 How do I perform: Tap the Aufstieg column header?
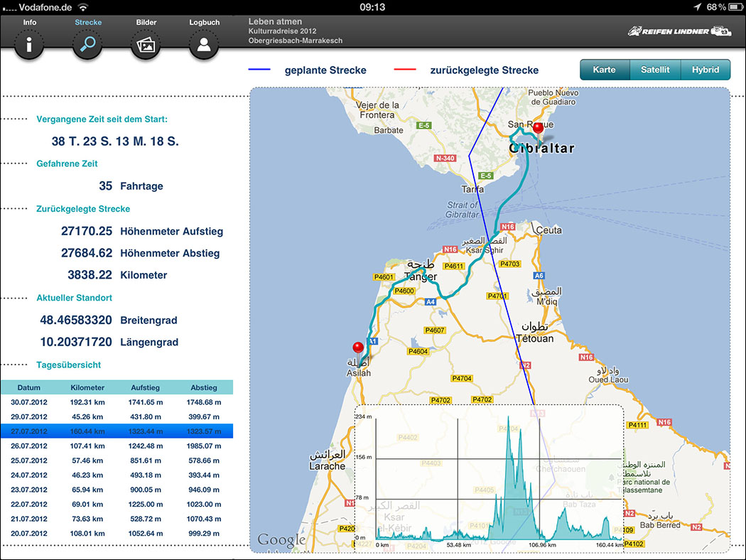tap(145, 387)
